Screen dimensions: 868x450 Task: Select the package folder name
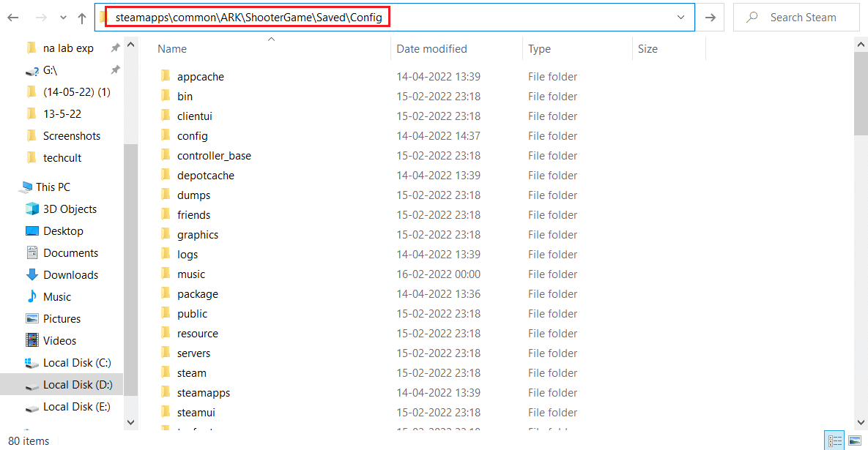point(198,294)
